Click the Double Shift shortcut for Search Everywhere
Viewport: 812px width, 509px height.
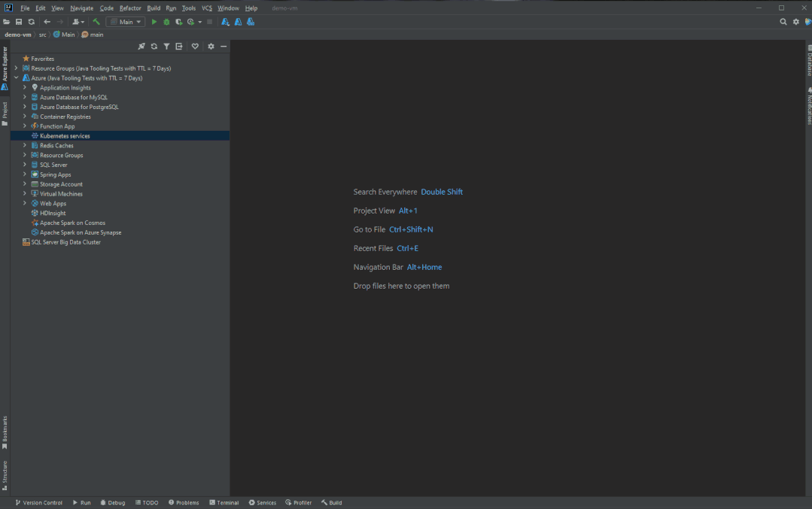point(442,192)
